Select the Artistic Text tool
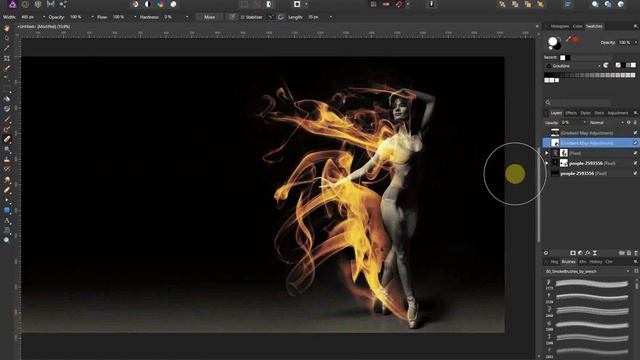The image size is (640, 360). point(7,221)
